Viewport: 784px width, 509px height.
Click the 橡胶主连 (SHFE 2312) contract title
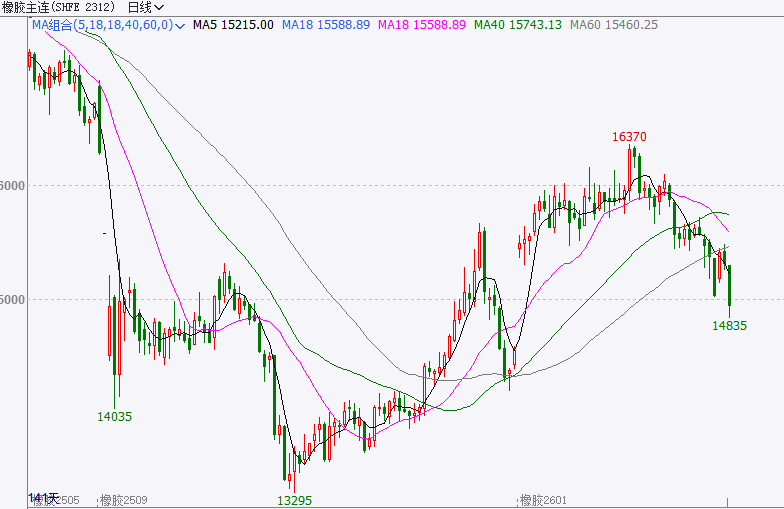pos(59,7)
